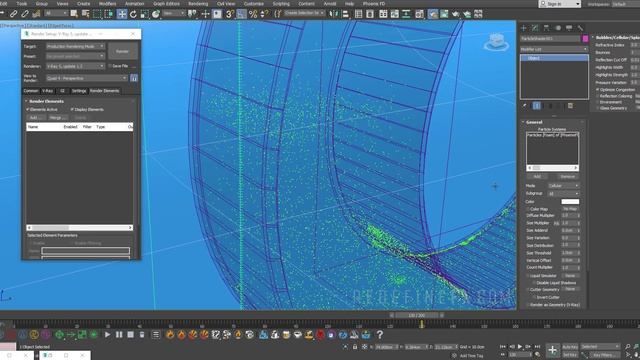Toggle Optimize Congestion checkbox

[598, 89]
